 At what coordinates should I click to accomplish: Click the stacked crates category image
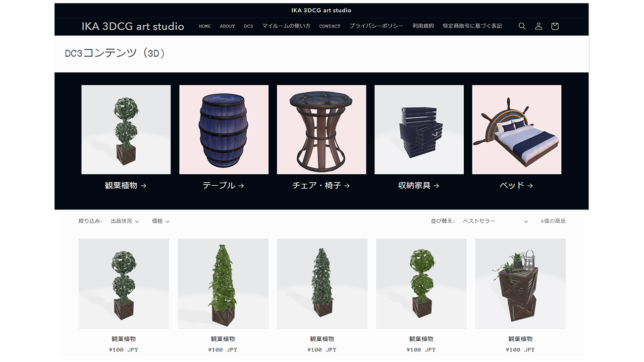coord(419,130)
